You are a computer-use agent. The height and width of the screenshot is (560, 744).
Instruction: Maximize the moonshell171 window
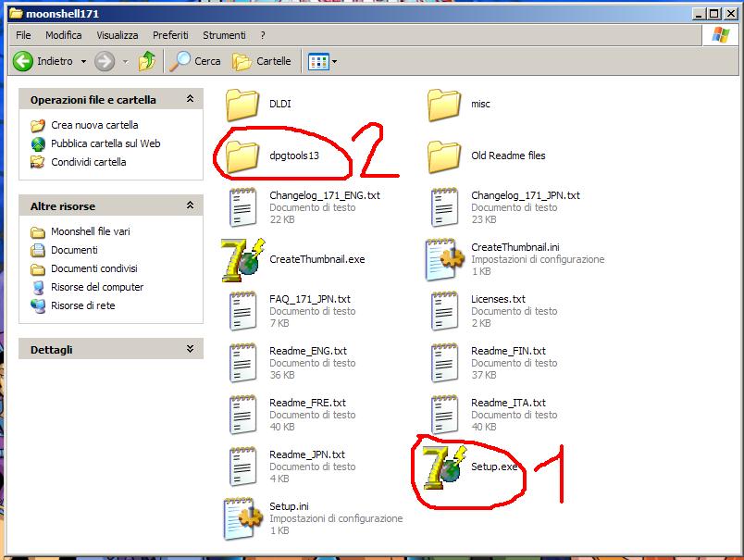(x=713, y=14)
